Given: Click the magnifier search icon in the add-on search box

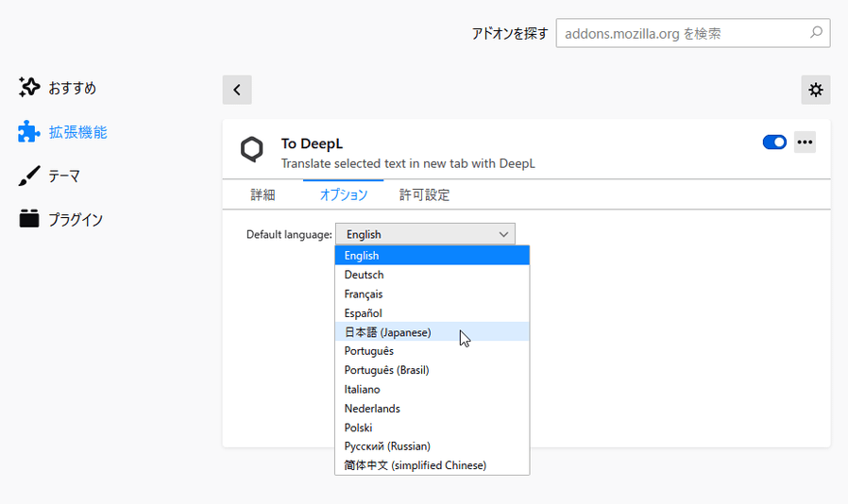Looking at the screenshot, I should coord(816,32).
